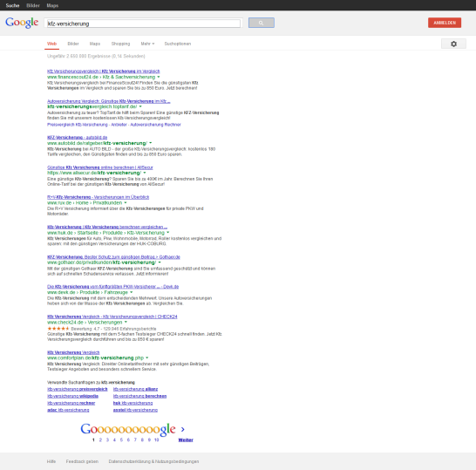The height and width of the screenshot is (470, 476).
Task: Expand the Mehr dropdown
Action: click(x=147, y=44)
